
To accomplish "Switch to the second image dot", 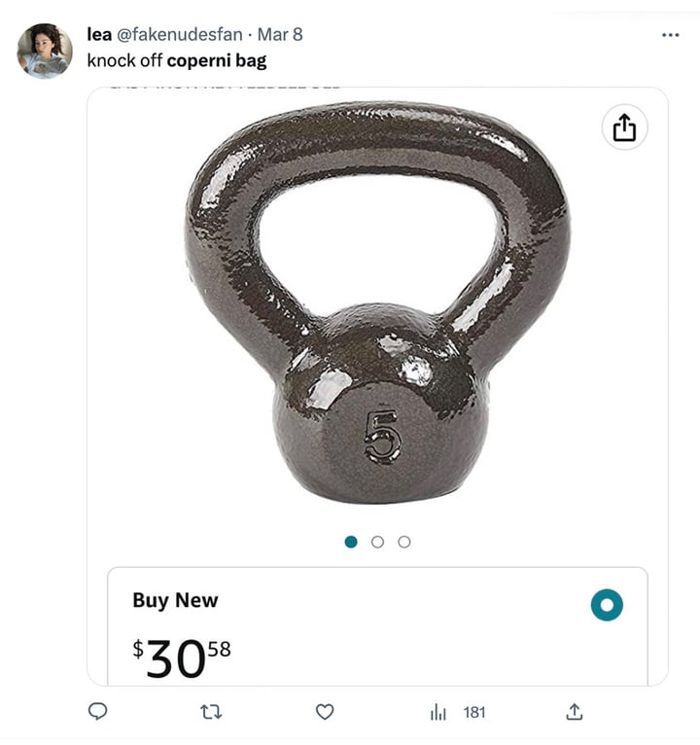I will (377, 542).
